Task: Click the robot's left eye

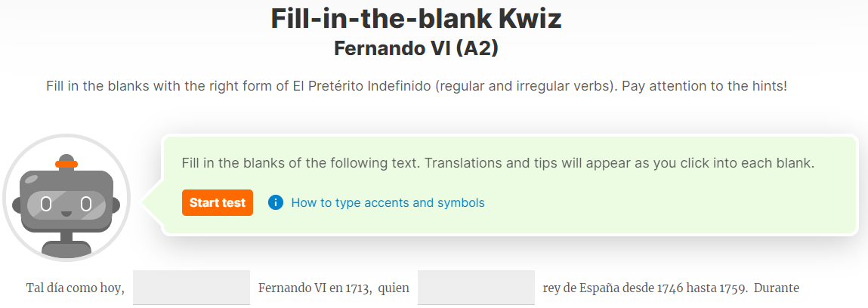Action: pyautogui.click(x=47, y=205)
